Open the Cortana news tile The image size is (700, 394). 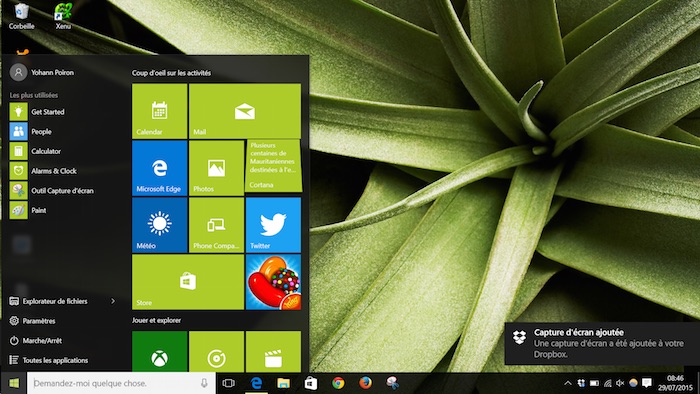tap(273, 166)
